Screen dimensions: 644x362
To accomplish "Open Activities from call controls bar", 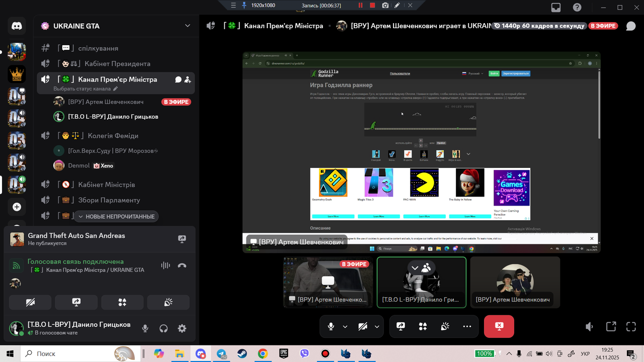I will click(x=423, y=326).
